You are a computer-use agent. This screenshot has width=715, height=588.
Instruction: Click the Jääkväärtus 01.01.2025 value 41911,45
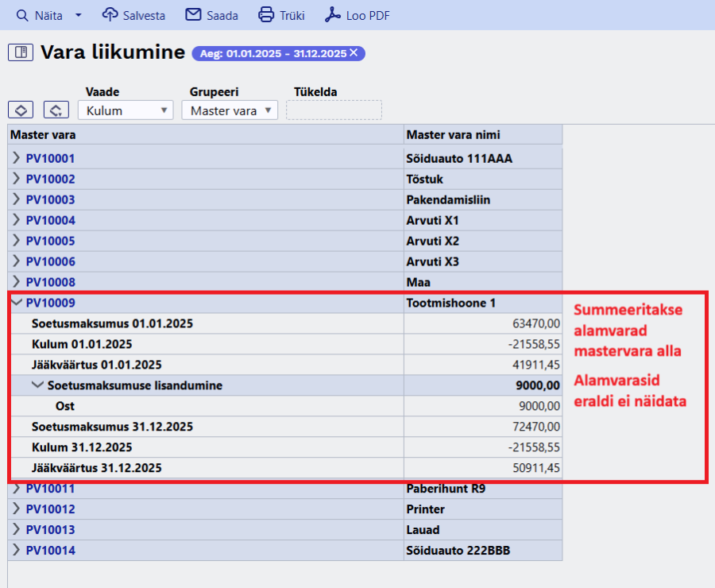[x=536, y=365]
